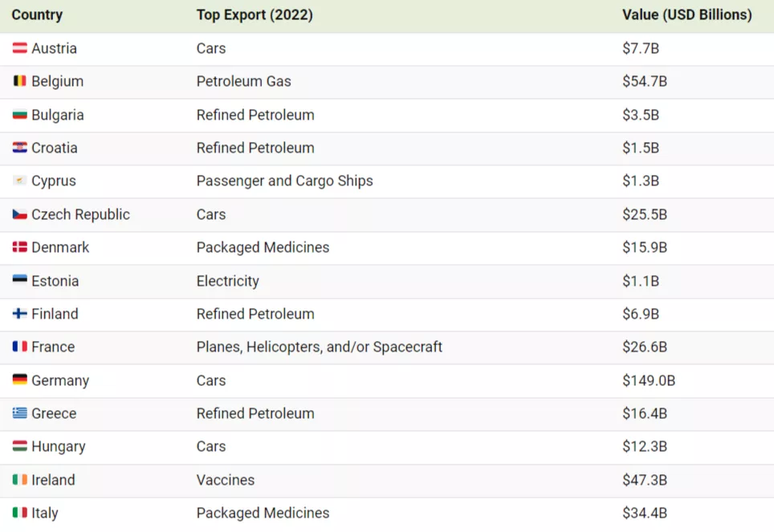Click the Value (USD Billions) header
Image resolution: width=774 pixels, height=532 pixels.
[x=686, y=15]
